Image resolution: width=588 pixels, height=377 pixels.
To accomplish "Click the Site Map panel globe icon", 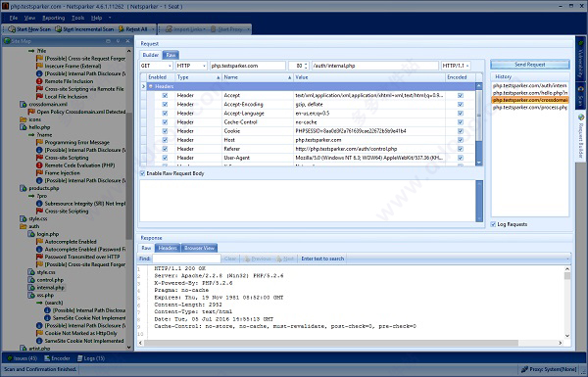I will click(7, 41).
